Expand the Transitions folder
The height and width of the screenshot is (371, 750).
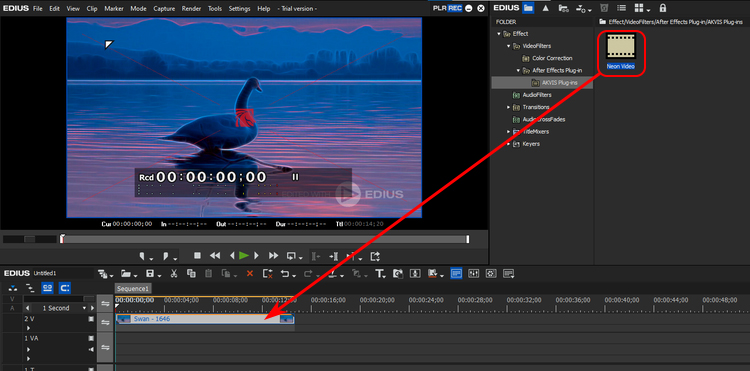pos(508,107)
